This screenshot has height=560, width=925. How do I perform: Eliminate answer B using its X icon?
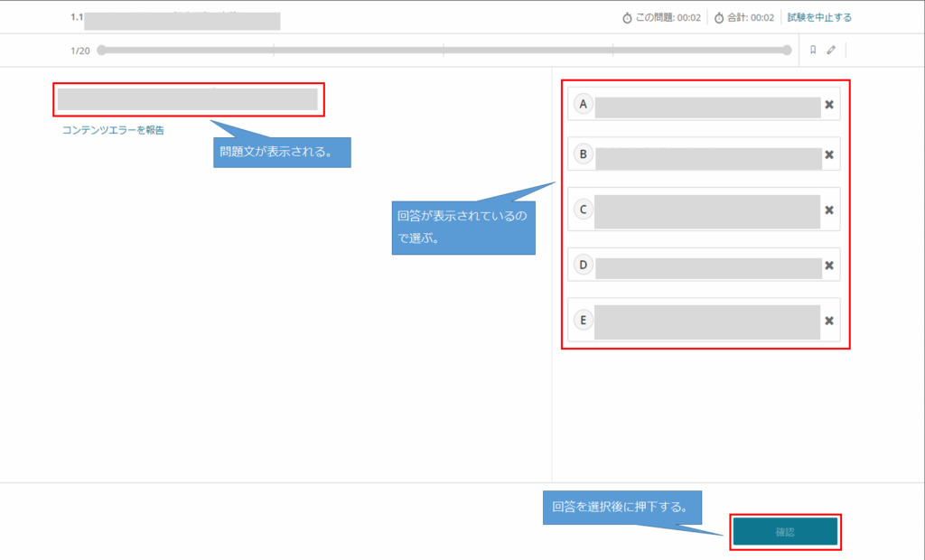point(829,154)
